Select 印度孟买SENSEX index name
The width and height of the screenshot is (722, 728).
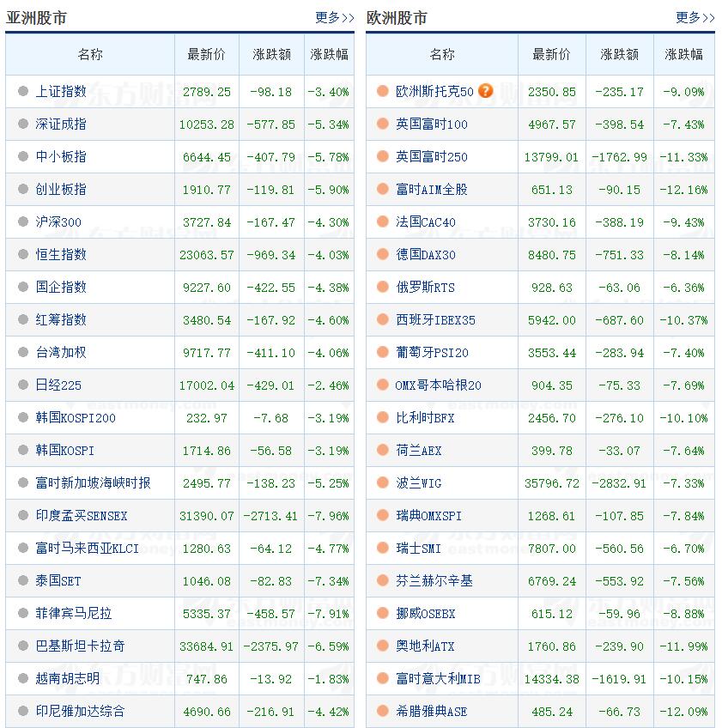click(x=82, y=515)
